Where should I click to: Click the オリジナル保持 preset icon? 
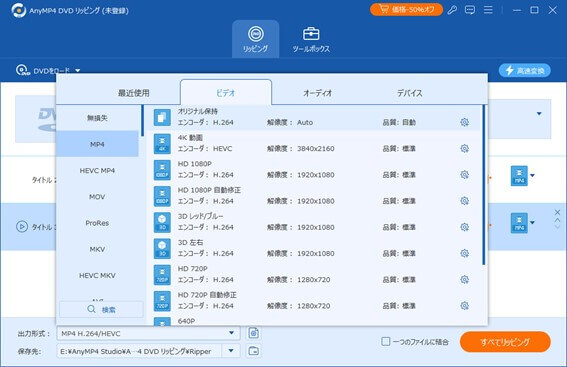point(162,118)
